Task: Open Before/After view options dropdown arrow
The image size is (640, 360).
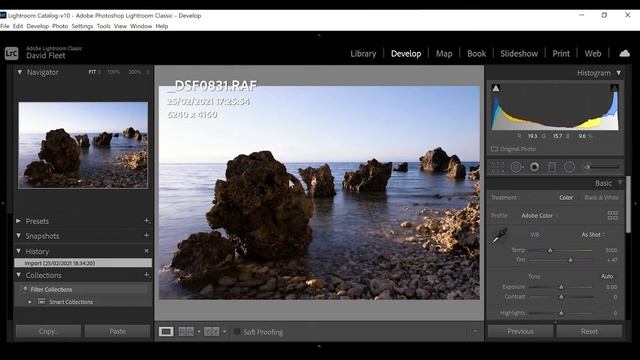Action: (199, 331)
